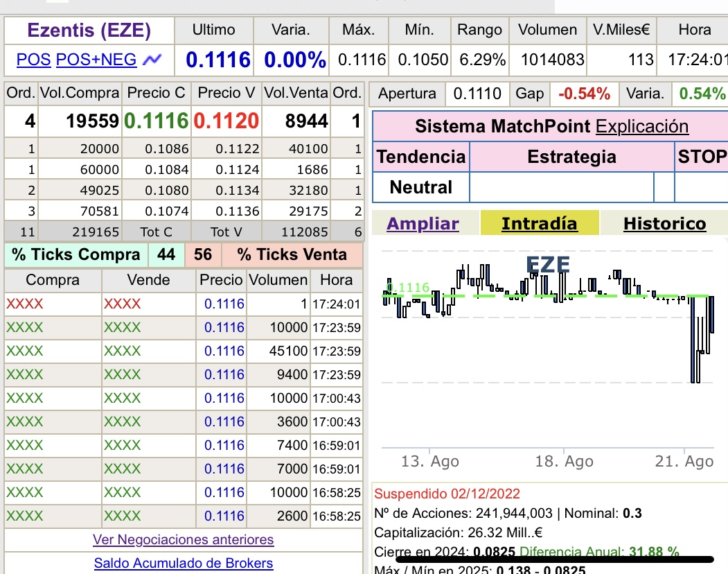Open the MatchPoint Explicación link
This screenshot has width=728, height=574.
(641, 126)
